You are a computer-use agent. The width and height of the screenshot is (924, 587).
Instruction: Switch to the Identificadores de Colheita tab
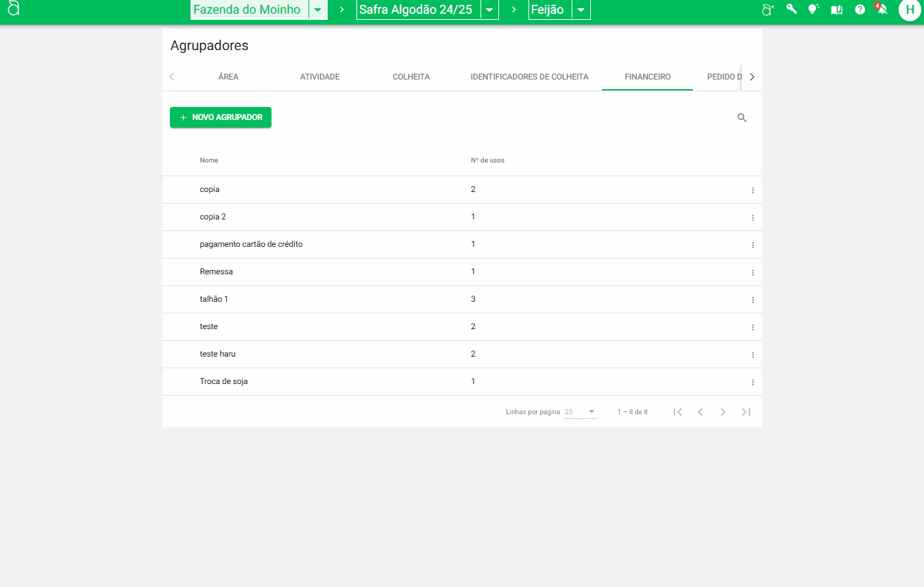click(529, 77)
